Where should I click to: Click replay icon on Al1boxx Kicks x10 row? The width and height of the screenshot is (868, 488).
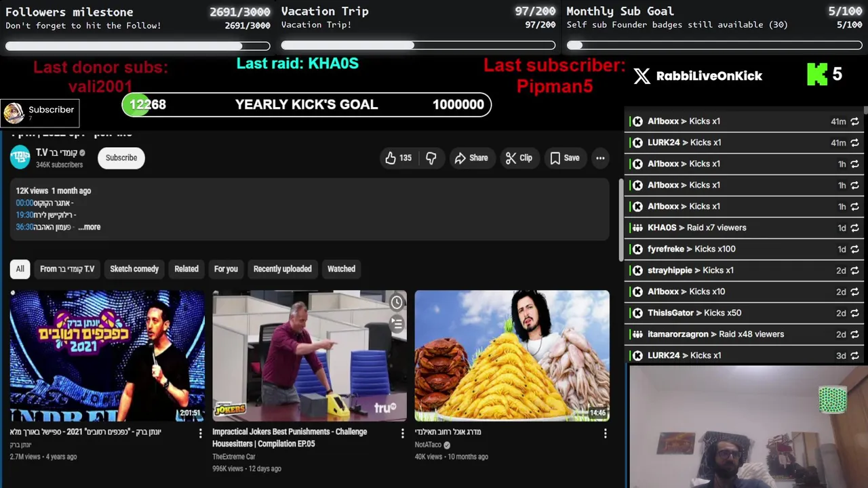click(x=854, y=291)
